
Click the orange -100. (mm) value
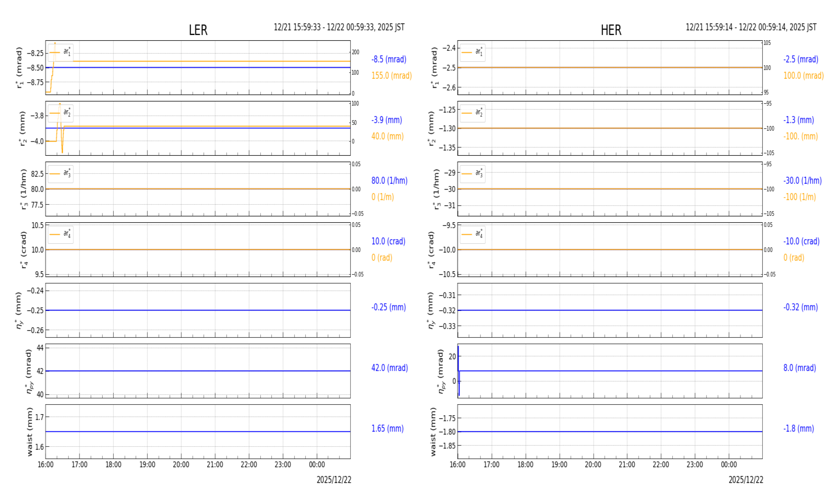(801, 136)
